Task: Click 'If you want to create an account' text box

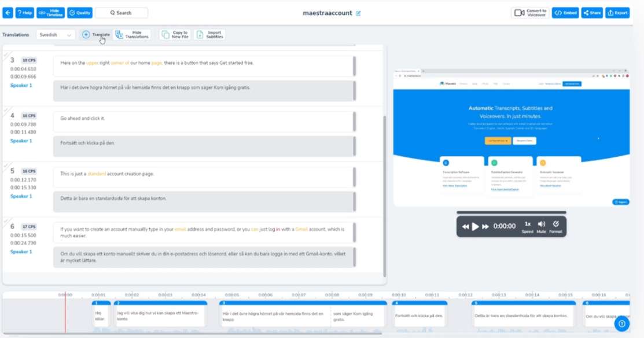Action: tap(204, 233)
